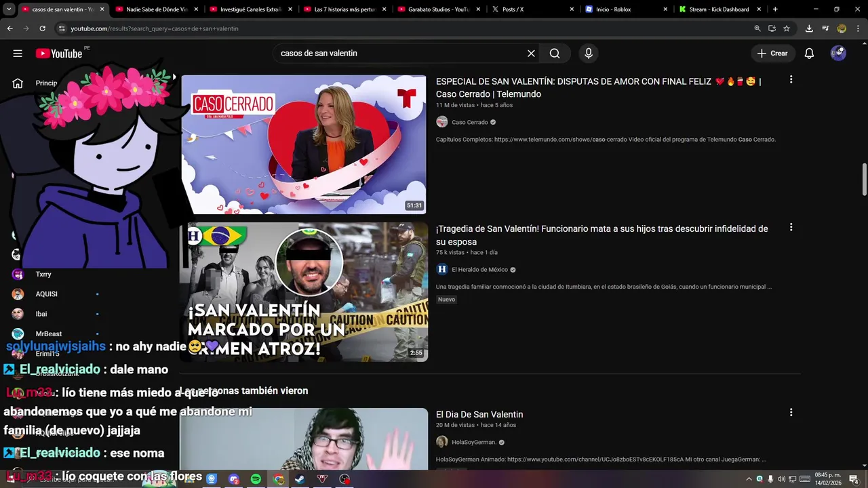Open the title El Dia De San Valentin
Screen dimensions: 868x488
coord(479,414)
